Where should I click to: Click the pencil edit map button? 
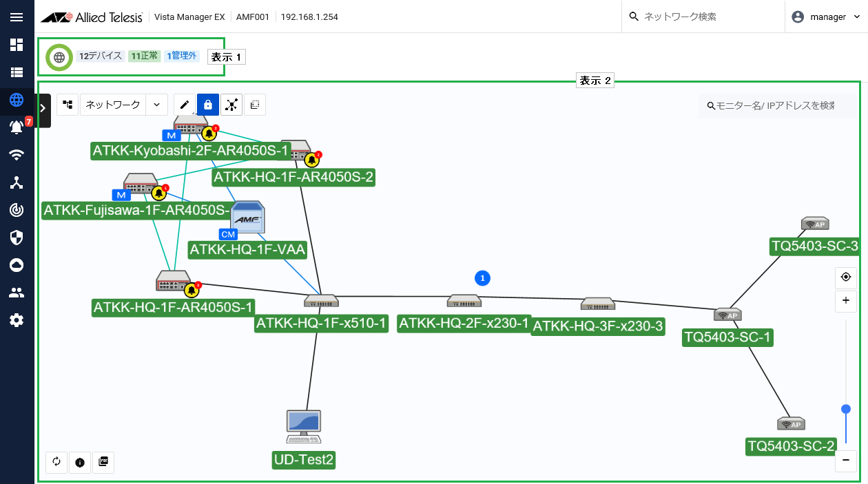[185, 105]
